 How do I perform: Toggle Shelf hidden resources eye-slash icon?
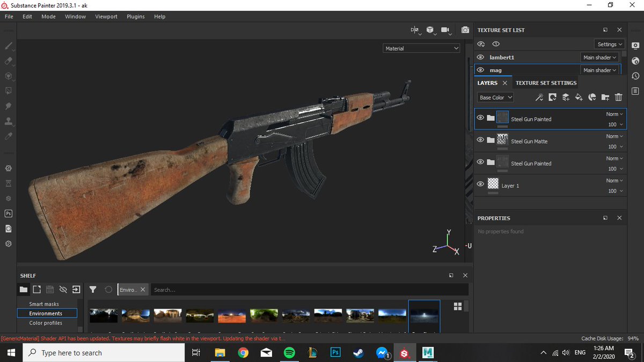(63, 290)
